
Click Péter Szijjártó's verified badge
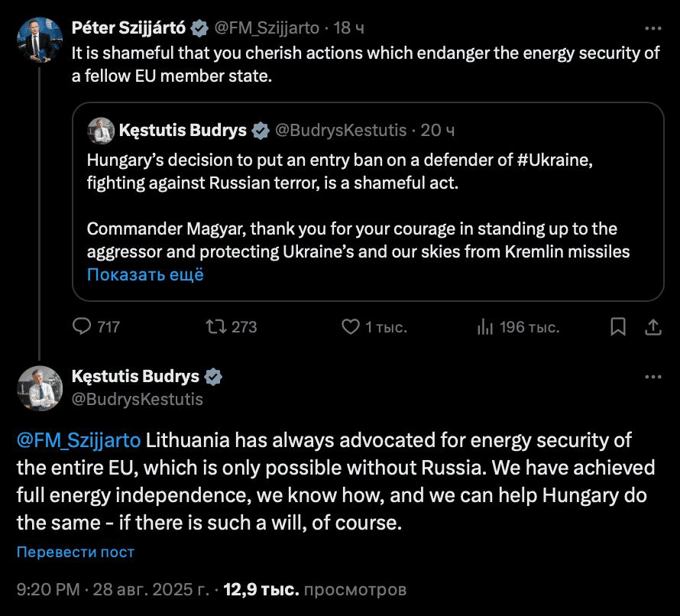[x=199, y=28]
